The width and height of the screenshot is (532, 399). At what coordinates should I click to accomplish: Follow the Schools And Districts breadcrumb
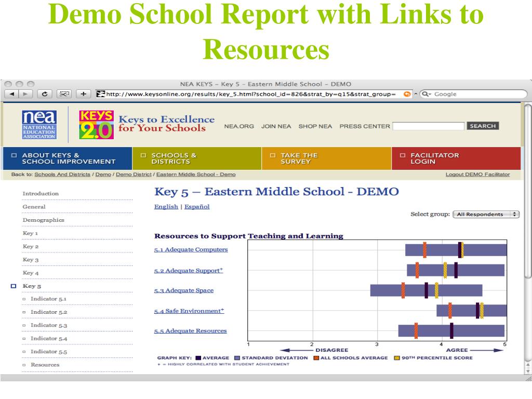[x=62, y=175]
